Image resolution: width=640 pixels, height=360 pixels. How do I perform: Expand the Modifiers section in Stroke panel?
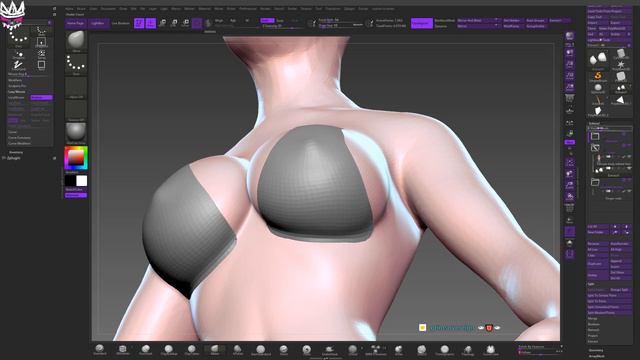(x=16, y=80)
